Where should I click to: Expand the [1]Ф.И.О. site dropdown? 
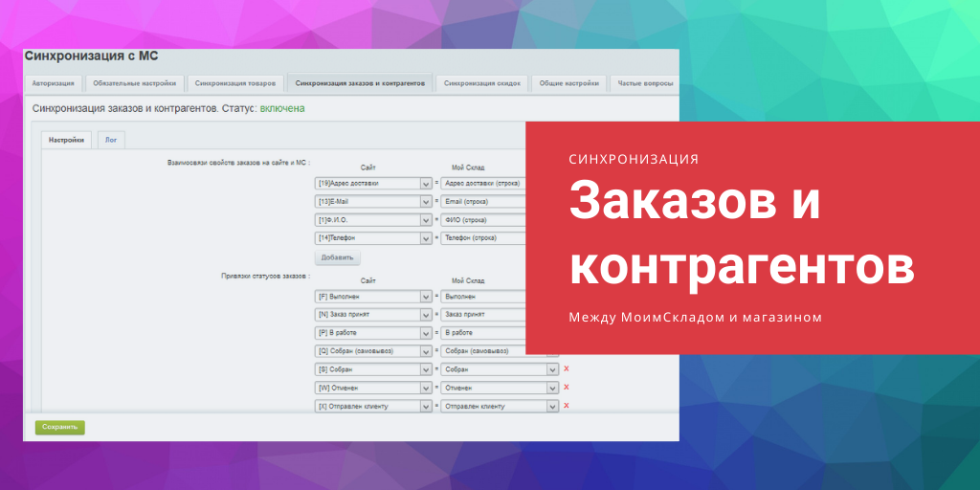click(373, 219)
